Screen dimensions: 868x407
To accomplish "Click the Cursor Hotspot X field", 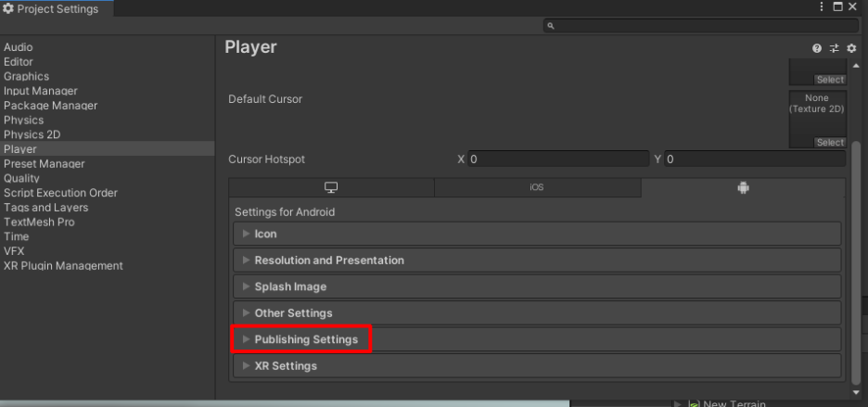I will 558,159.
